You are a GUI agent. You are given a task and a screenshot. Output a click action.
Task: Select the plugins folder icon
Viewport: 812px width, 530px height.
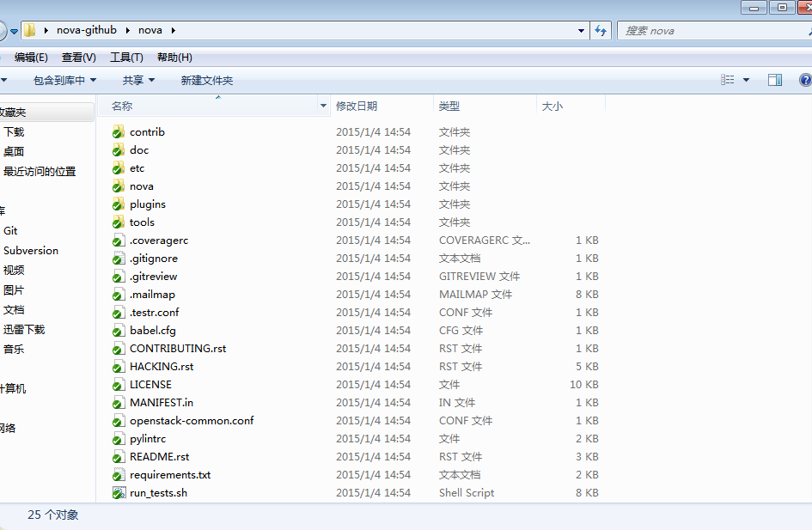coord(119,204)
